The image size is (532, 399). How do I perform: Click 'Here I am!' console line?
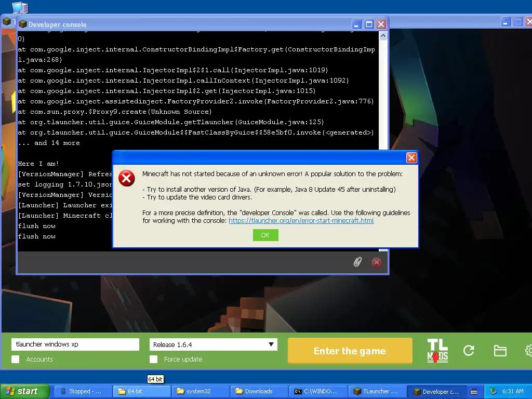tap(38, 164)
